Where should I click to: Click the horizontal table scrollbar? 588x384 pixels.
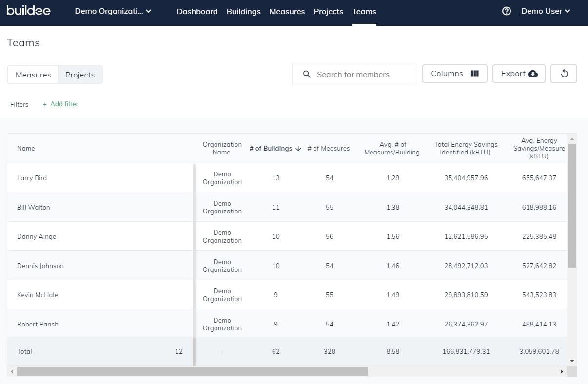click(192, 372)
